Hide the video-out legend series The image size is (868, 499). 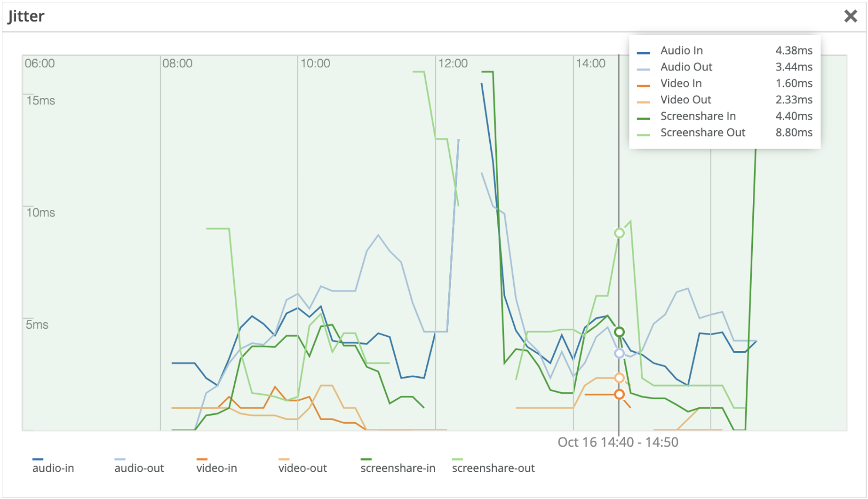click(302, 468)
